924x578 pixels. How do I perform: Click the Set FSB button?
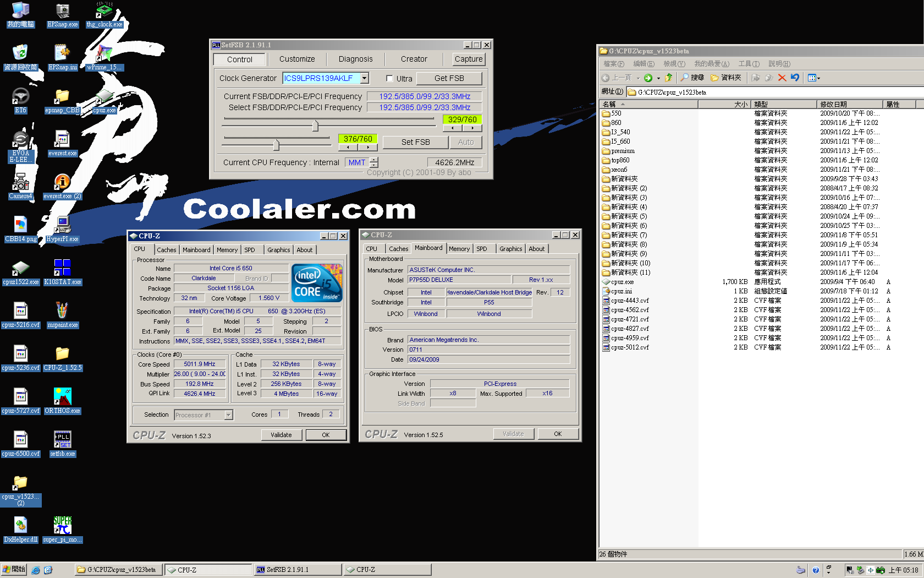(x=415, y=142)
